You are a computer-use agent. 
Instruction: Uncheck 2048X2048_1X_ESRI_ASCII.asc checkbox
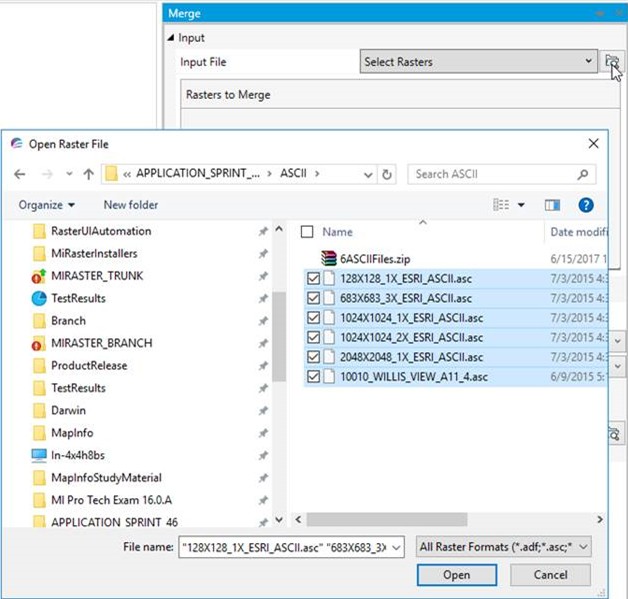314,357
